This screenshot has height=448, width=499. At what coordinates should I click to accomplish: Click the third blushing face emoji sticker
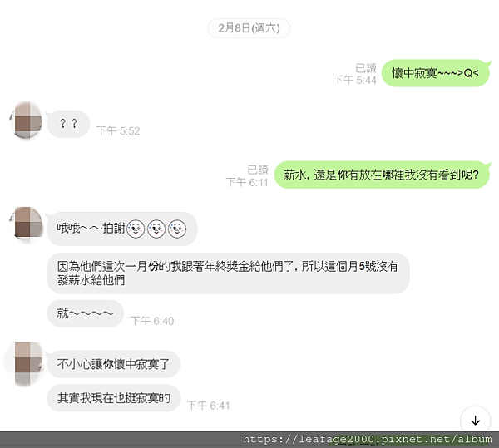[x=177, y=229]
